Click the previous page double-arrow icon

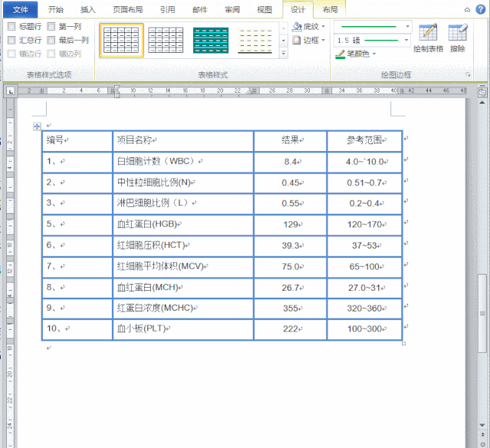482,434
